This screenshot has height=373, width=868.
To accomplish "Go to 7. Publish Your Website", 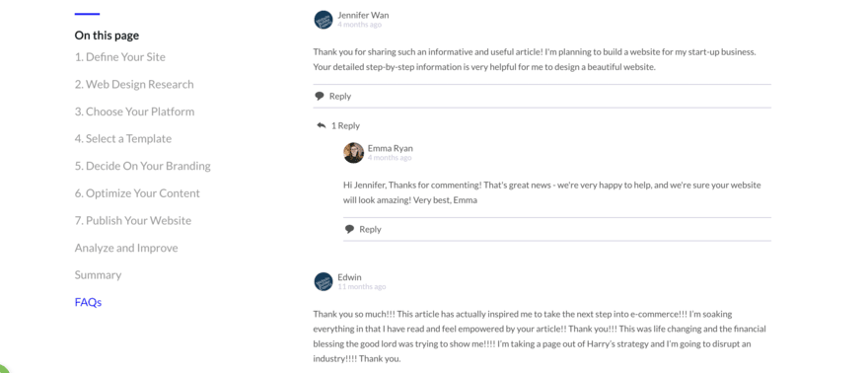I will tap(133, 220).
